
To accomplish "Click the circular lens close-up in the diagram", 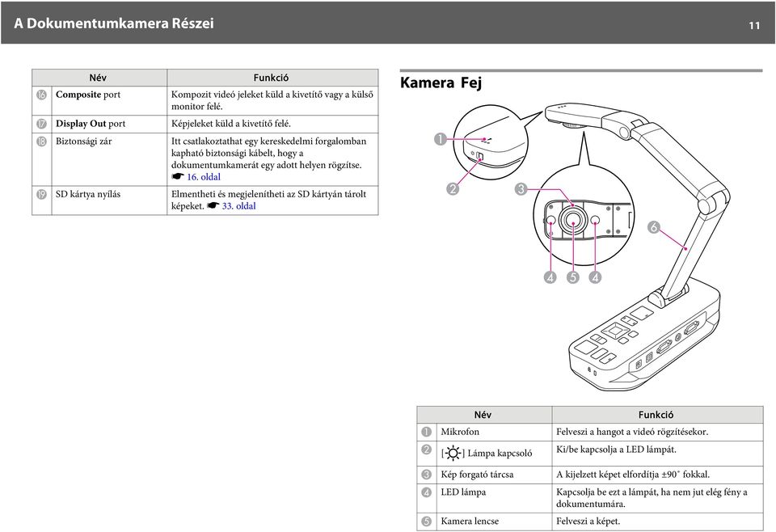I will 584,216.
